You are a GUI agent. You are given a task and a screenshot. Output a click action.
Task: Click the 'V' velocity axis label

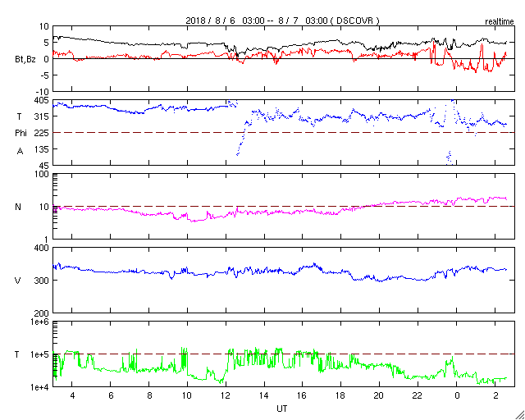[18, 281]
